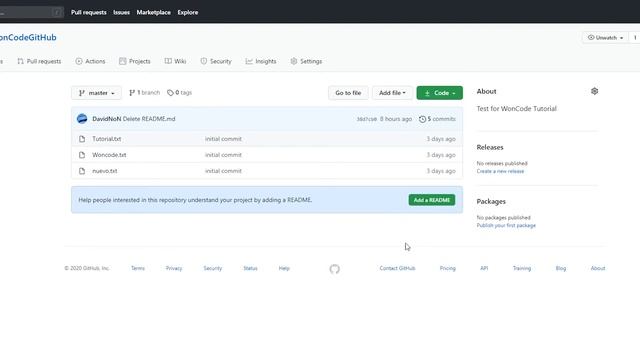Open Explore in top navigation bar
640x360 pixels.
pyautogui.click(x=188, y=12)
